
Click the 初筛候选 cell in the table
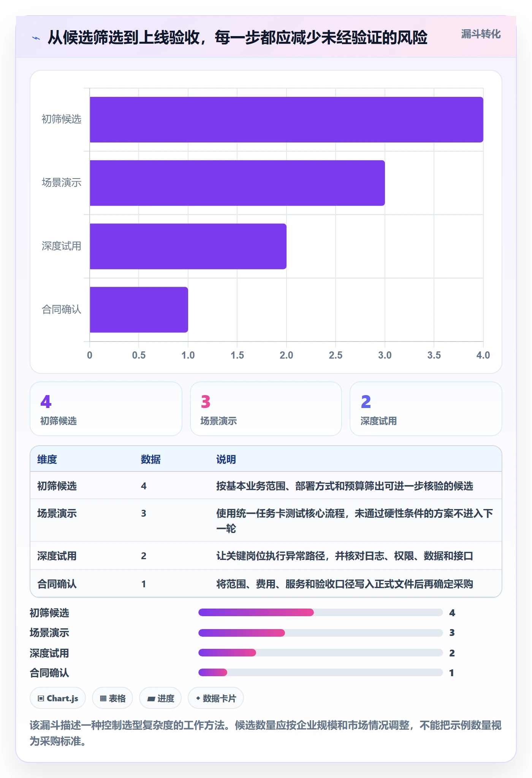tap(57, 486)
